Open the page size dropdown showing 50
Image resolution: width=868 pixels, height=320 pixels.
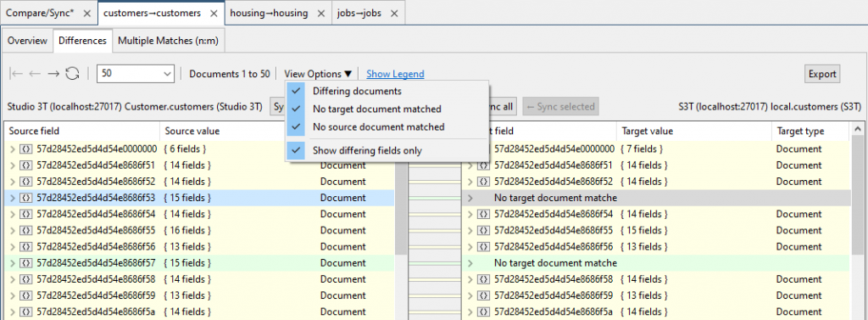pyautogui.click(x=136, y=74)
